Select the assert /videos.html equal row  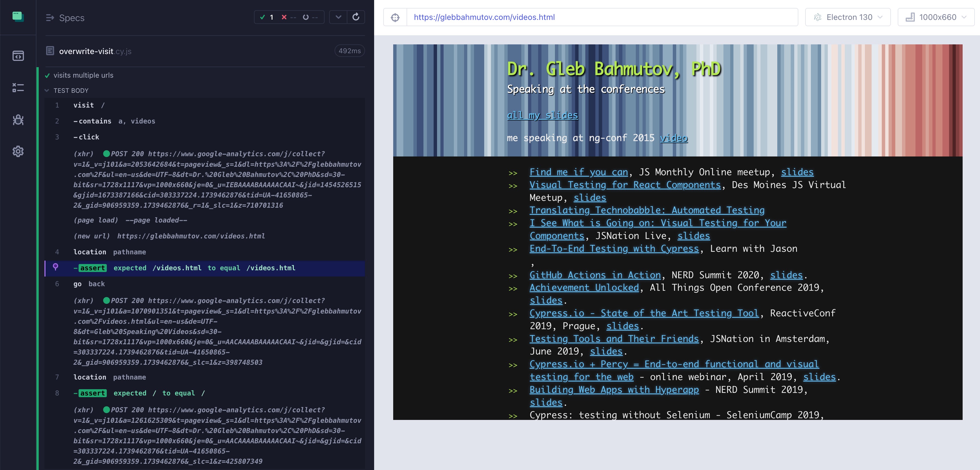(205, 268)
